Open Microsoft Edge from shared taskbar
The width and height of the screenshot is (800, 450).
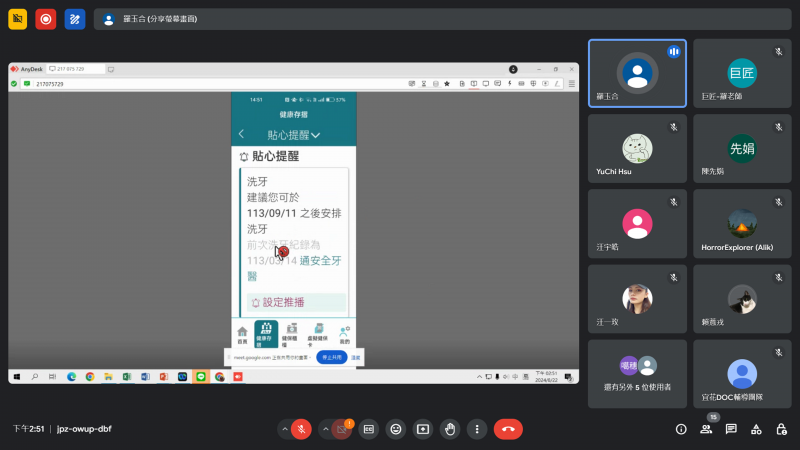71,377
